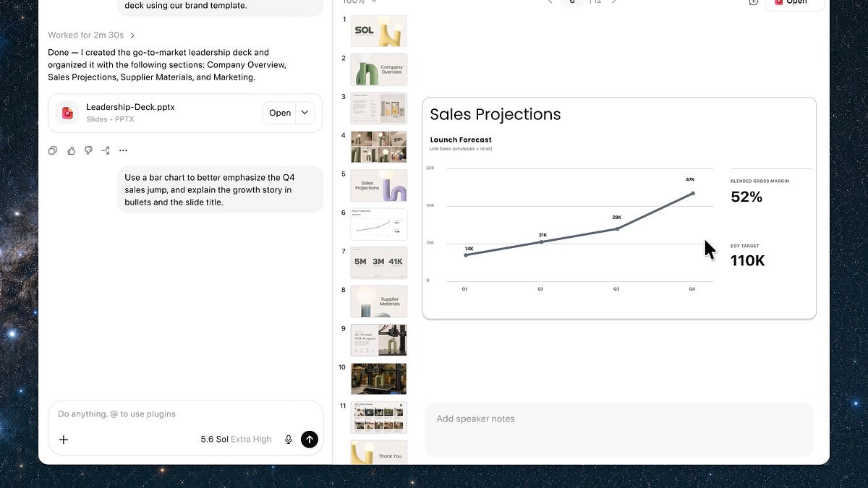Select slide 9 '3D Printed With Purpose' thumbnail

378,340
